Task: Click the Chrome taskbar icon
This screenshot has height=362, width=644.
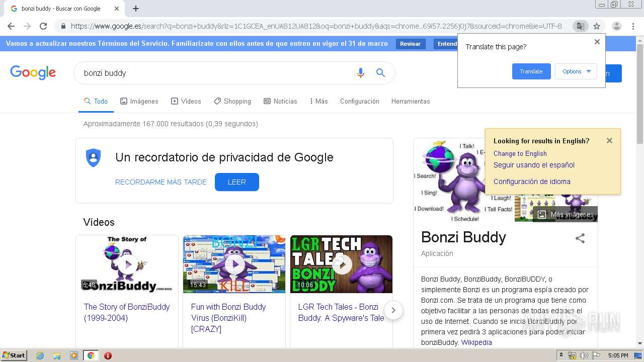Action: click(91, 355)
